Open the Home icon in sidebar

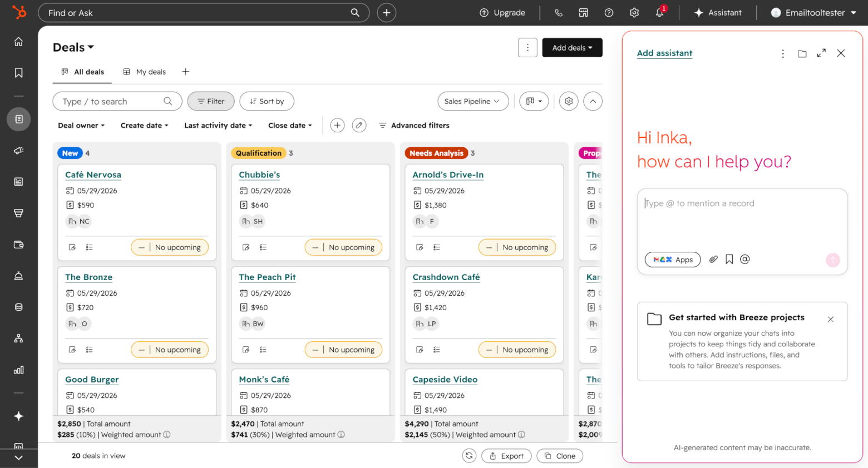18,42
